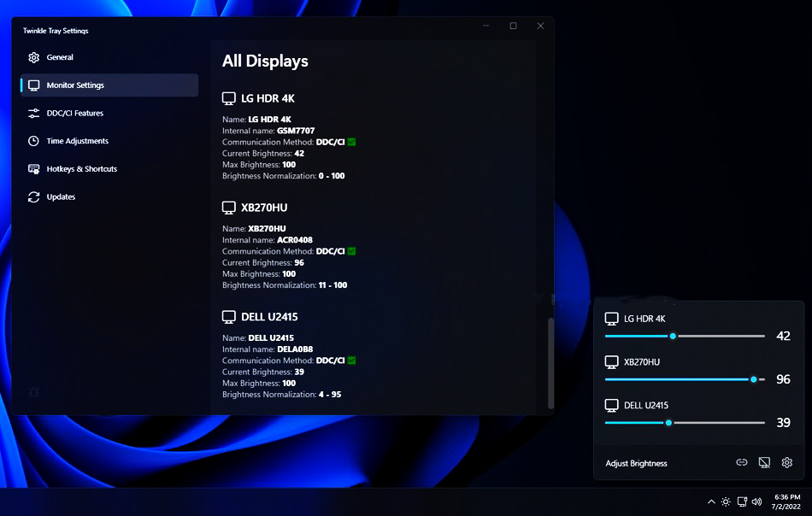Select Monitor Settings in the sidebar
812x516 pixels.
click(109, 85)
